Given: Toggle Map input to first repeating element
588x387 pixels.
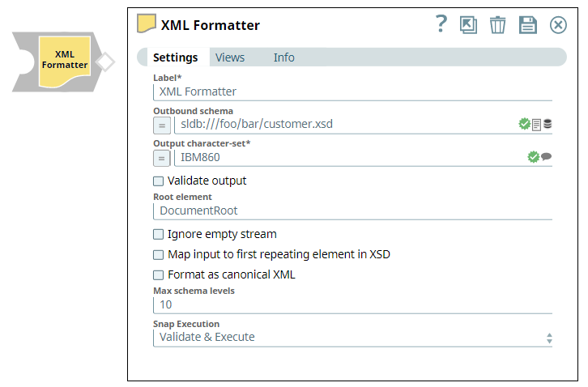Looking at the screenshot, I should point(159,255).
